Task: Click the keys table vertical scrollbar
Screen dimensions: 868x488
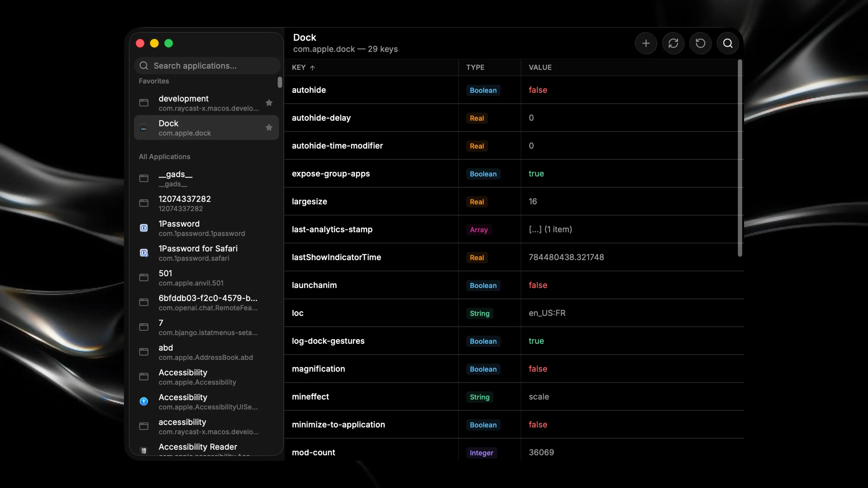Action: pyautogui.click(x=740, y=158)
